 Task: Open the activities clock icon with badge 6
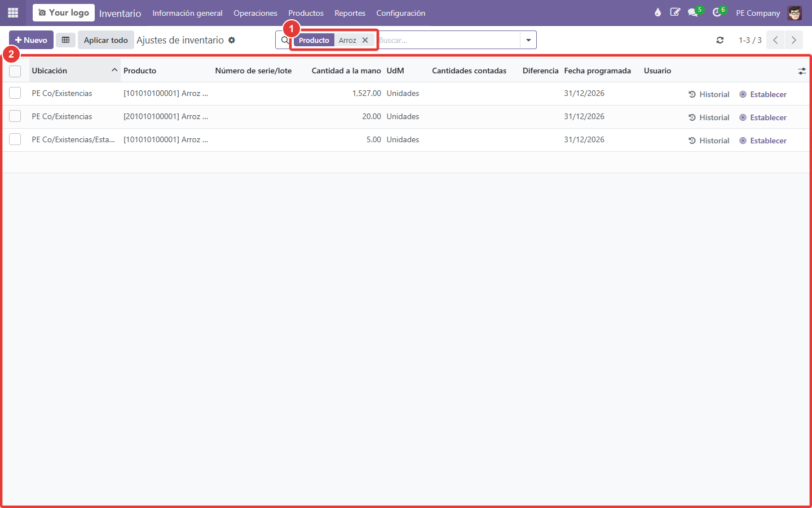pos(717,12)
